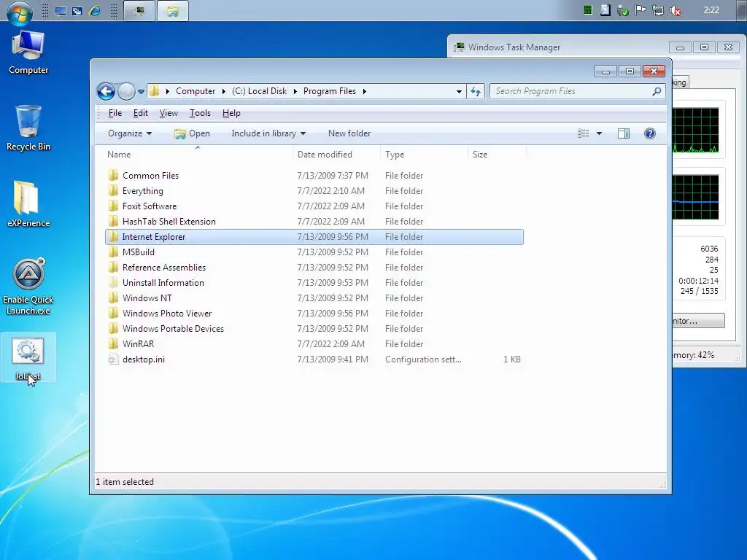Select the Windows Photo Viewer folder
Viewport: 747px width, 560px height.
[x=314, y=314]
